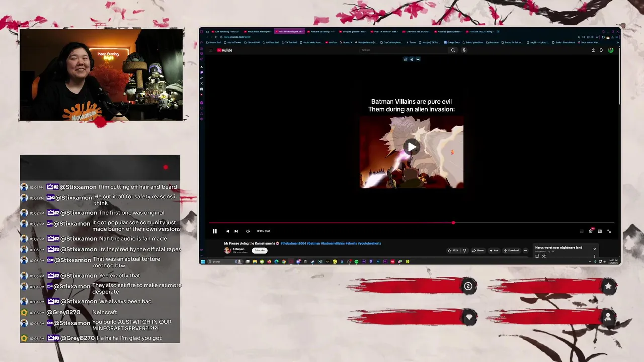Screen dimensions: 644x362
Task: Focus the YouTube search field
Action: 404,50
